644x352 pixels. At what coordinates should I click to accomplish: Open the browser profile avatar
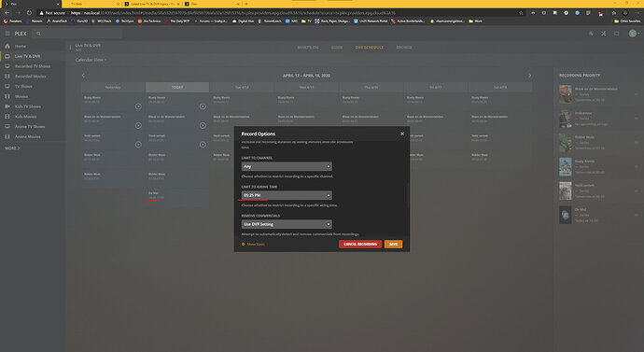[x=625, y=13]
